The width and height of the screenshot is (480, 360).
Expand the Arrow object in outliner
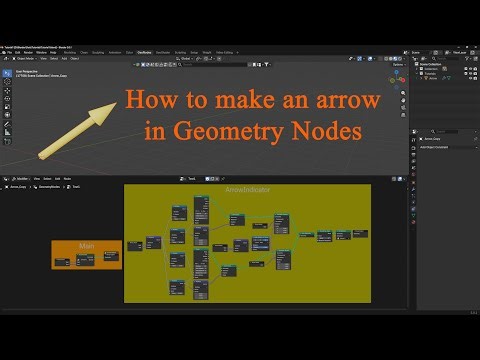pyautogui.click(x=421, y=78)
